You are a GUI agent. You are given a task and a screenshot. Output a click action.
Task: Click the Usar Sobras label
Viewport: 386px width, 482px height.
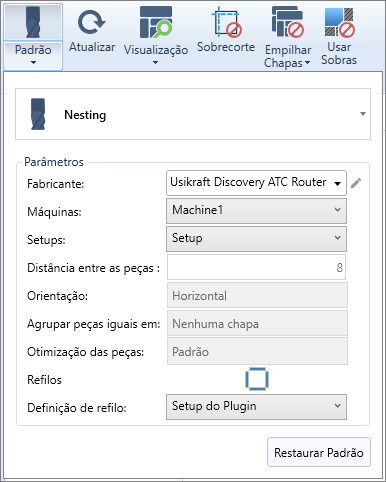click(x=339, y=54)
